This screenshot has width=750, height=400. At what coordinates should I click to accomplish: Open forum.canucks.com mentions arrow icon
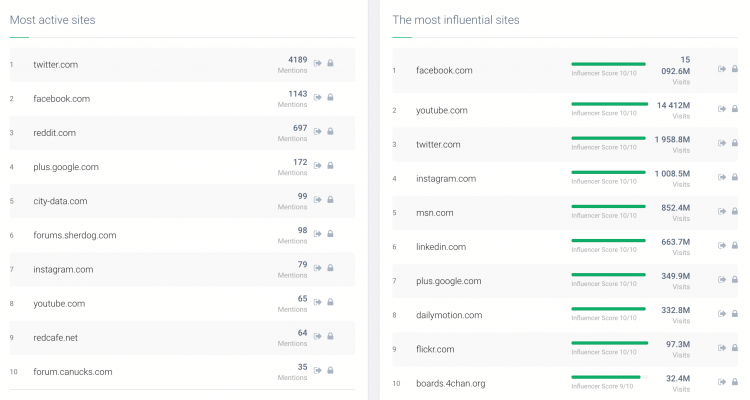pos(318,370)
